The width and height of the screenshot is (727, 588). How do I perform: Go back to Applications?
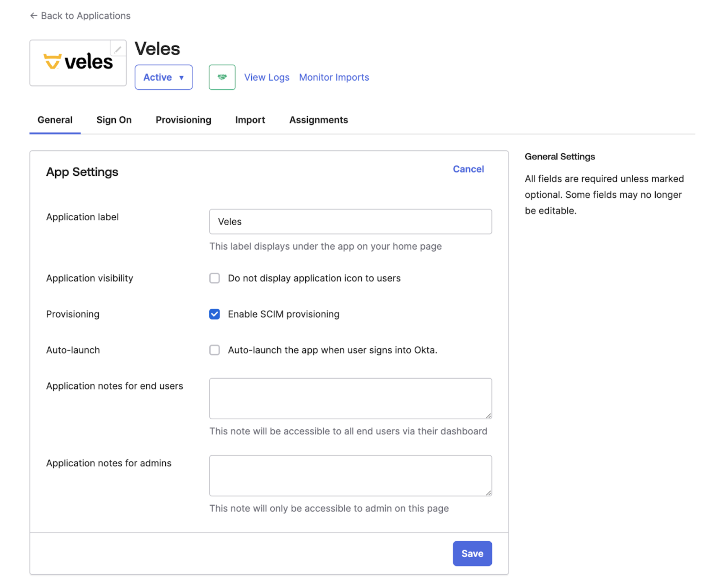[x=80, y=16]
